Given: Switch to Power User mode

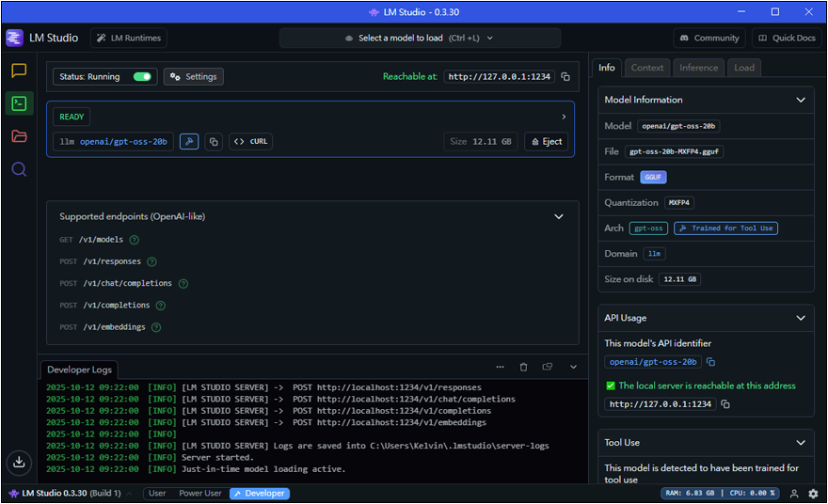Looking at the screenshot, I should (199, 494).
